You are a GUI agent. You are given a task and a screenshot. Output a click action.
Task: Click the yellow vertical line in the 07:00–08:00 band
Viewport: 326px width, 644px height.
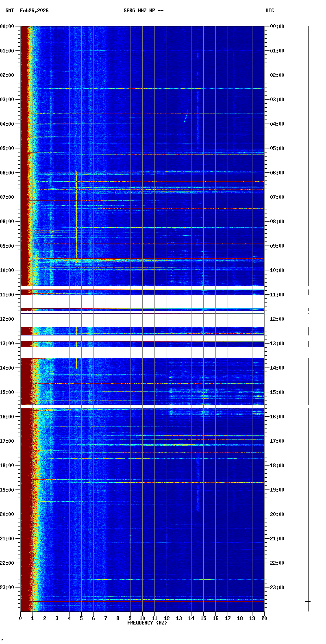tap(76, 209)
